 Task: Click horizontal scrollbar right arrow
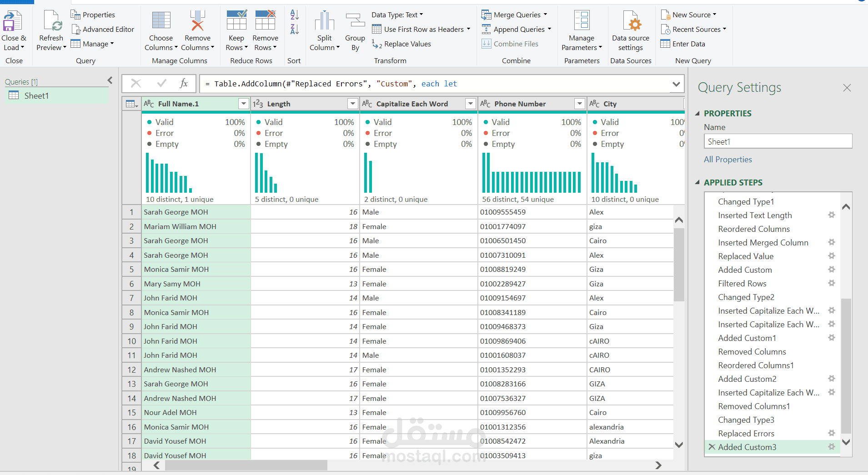(658, 465)
